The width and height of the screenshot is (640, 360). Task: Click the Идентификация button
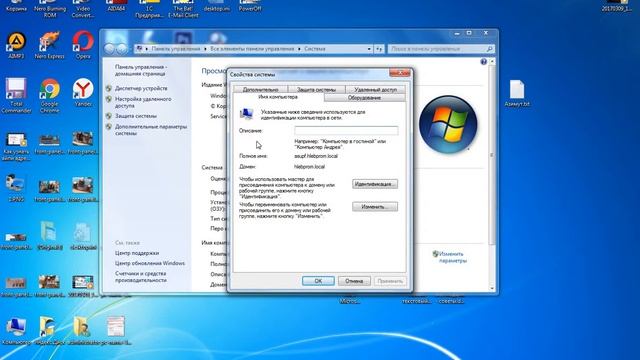[x=375, y=184]
